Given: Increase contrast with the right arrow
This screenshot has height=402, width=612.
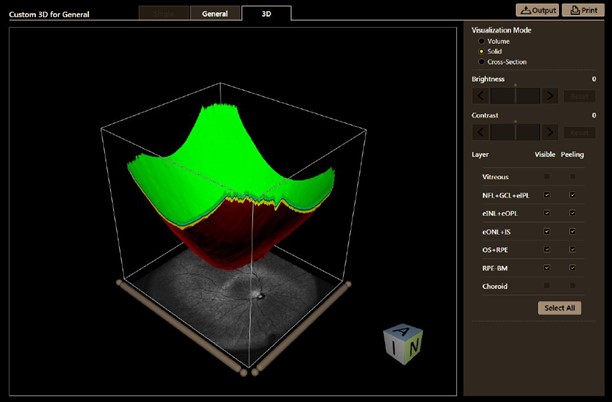Looking at the screenshot, I should tap(550, 132).
